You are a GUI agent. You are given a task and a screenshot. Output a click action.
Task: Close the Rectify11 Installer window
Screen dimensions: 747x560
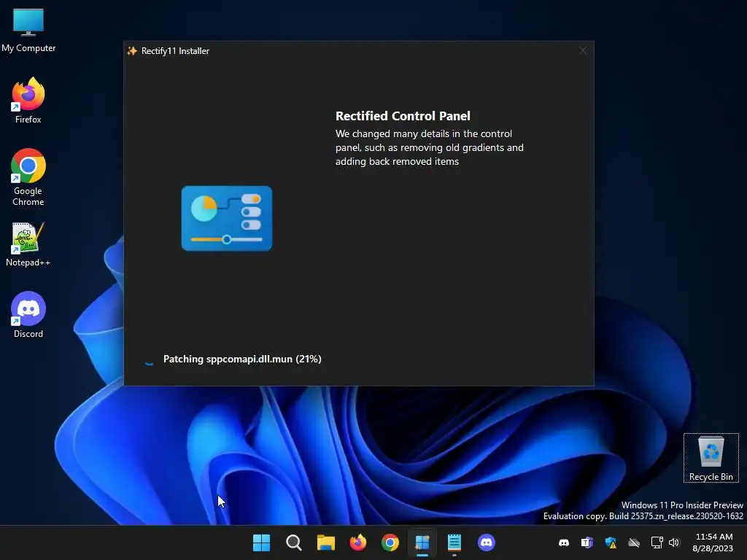click(583, 50)
